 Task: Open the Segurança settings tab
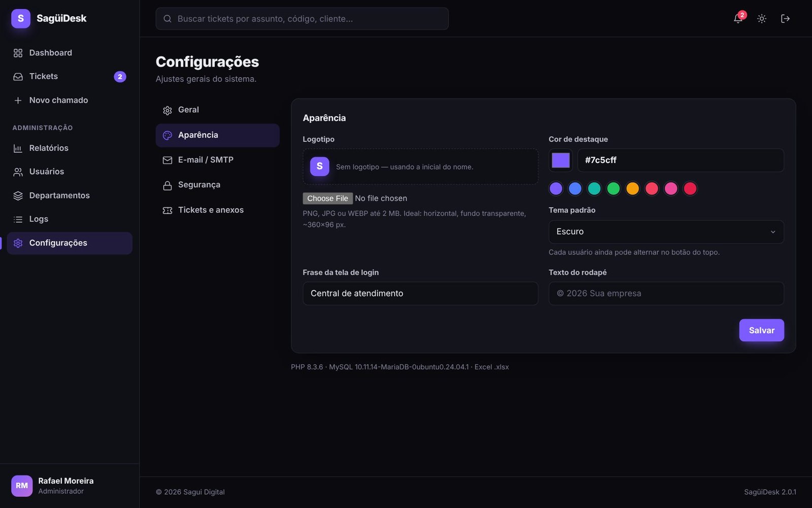(217, 185)
